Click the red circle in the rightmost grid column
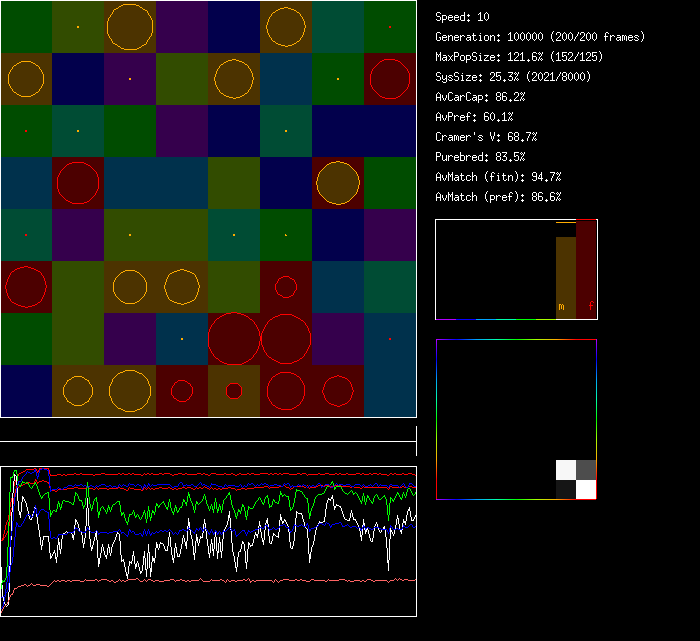700x641 pixels. (x=390, y=79)
